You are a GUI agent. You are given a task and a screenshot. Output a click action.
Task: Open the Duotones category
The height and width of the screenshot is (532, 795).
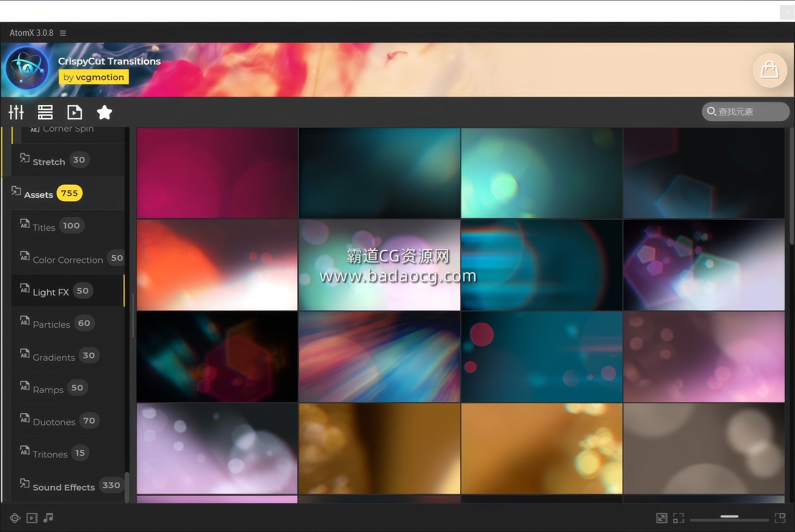click(x=68, y=421)
